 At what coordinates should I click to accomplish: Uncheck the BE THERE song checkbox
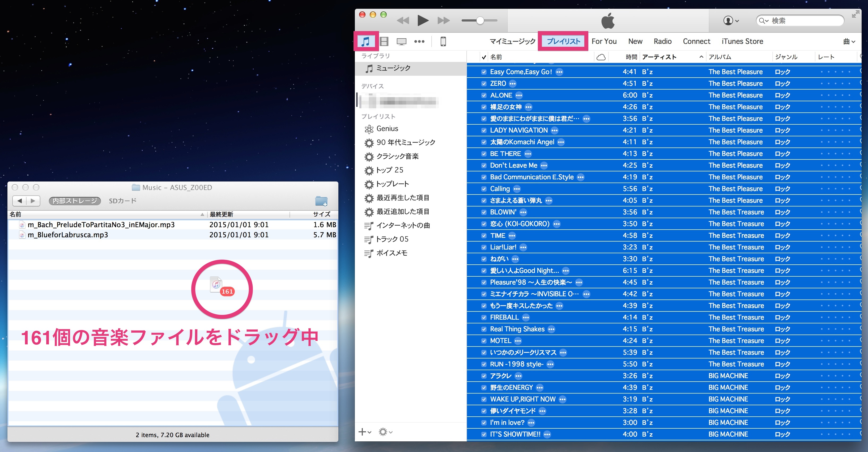(484, 154)
